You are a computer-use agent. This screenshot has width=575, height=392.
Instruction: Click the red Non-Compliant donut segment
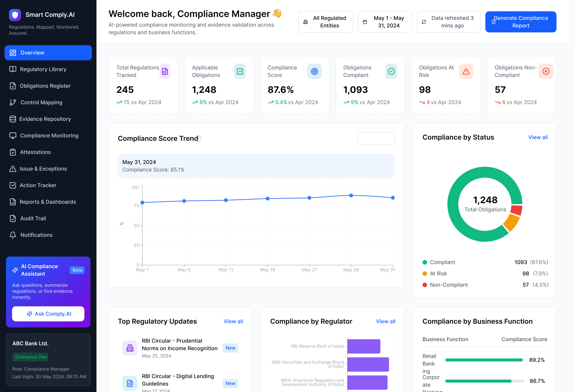[x=517, y=210]
